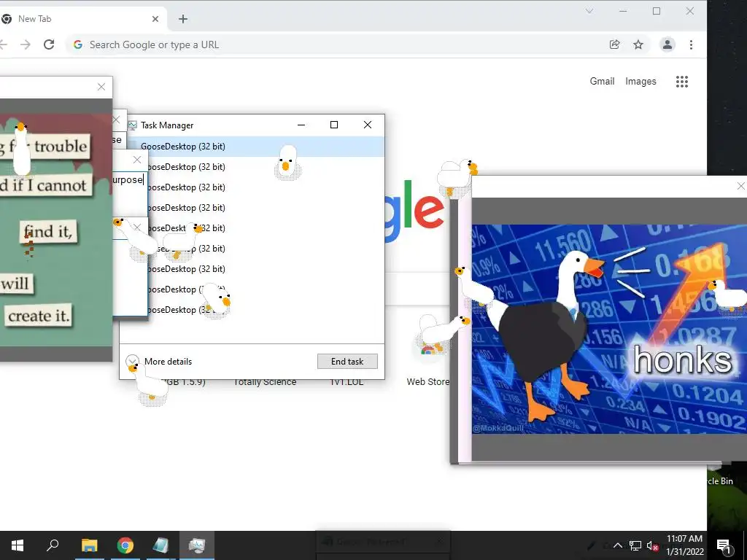The image size is (747, 560).
Task: Select the New Tab tab
Action: [81, 19]
